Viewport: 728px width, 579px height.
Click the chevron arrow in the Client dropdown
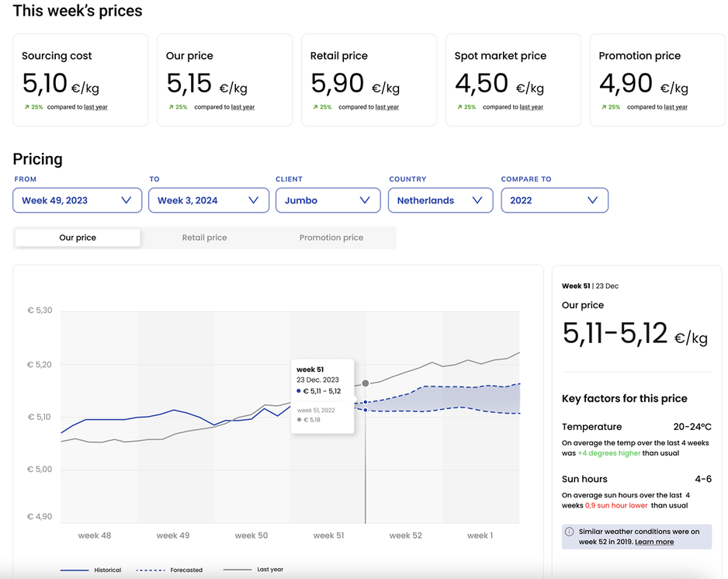tap(365, 200)
